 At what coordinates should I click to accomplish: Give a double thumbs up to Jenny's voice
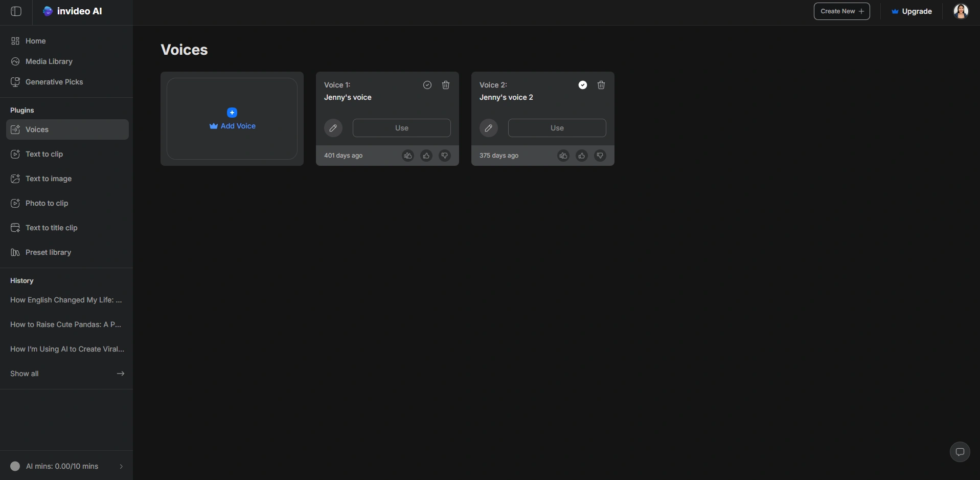tap(408, 156)
